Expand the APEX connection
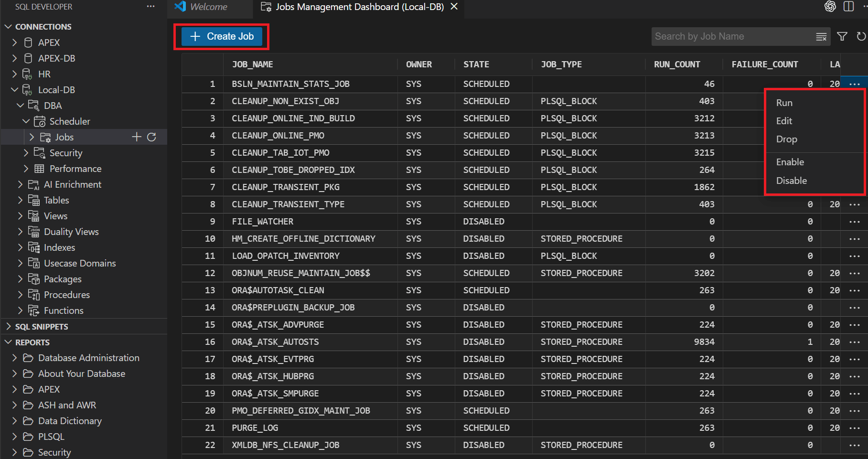 [14, 43]
